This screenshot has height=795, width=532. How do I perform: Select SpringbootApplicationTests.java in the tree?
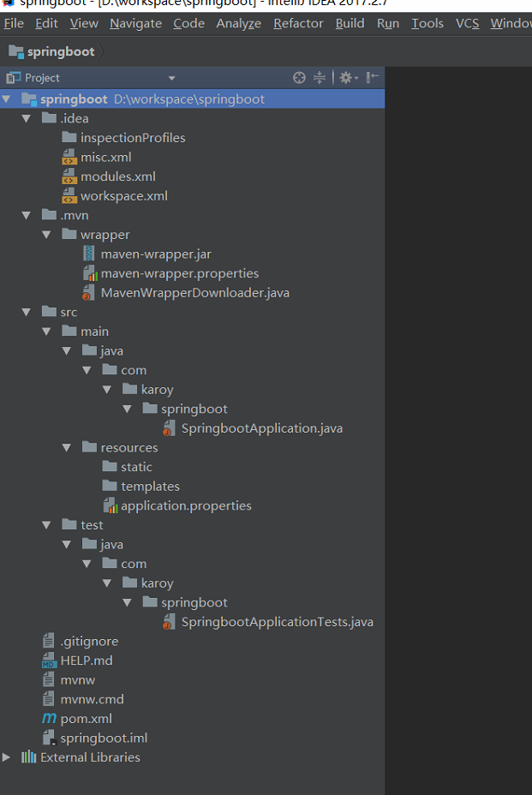point(278,622)
